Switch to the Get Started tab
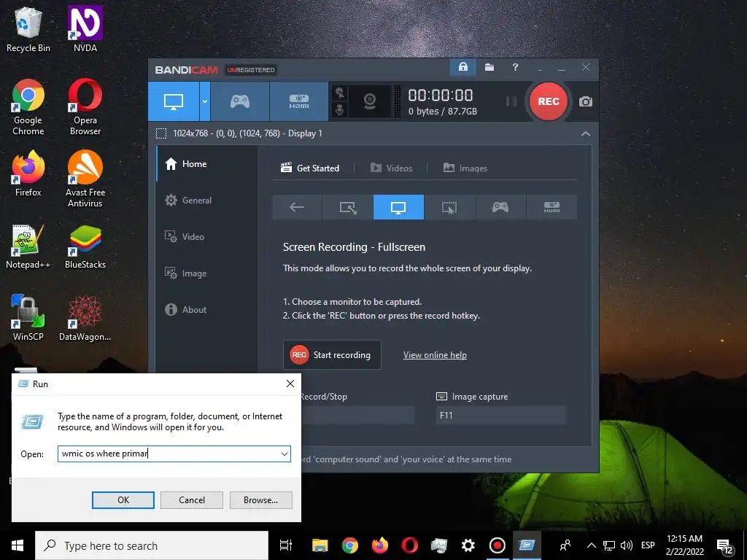The width and height of the screenshot is (747, 560). pos(310,168)
